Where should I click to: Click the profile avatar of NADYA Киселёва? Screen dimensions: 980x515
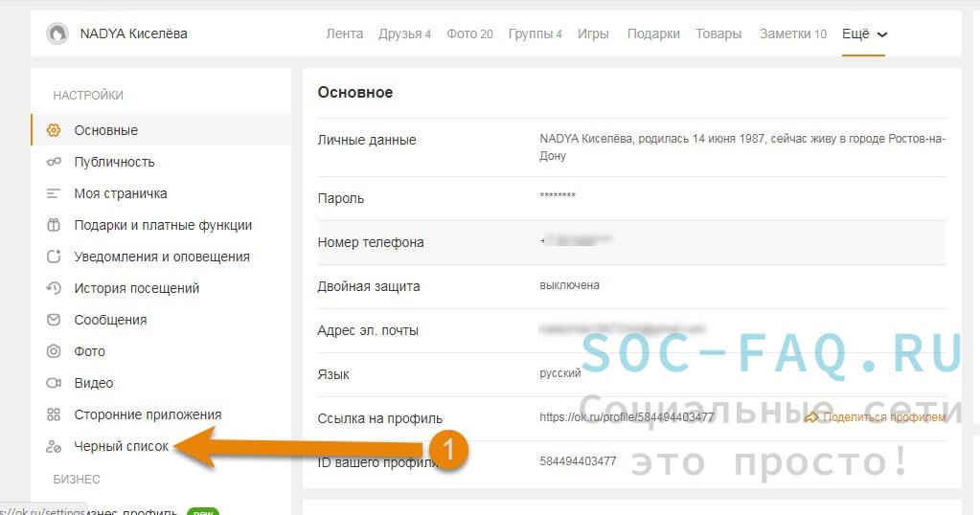click(x=57, y=34)
